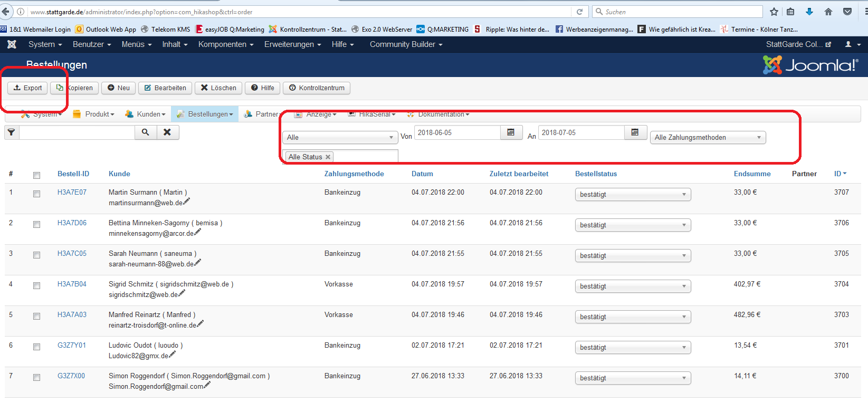
Task: Click the Joomla logo icon in admin menu
Action: [x=12, y=44]
